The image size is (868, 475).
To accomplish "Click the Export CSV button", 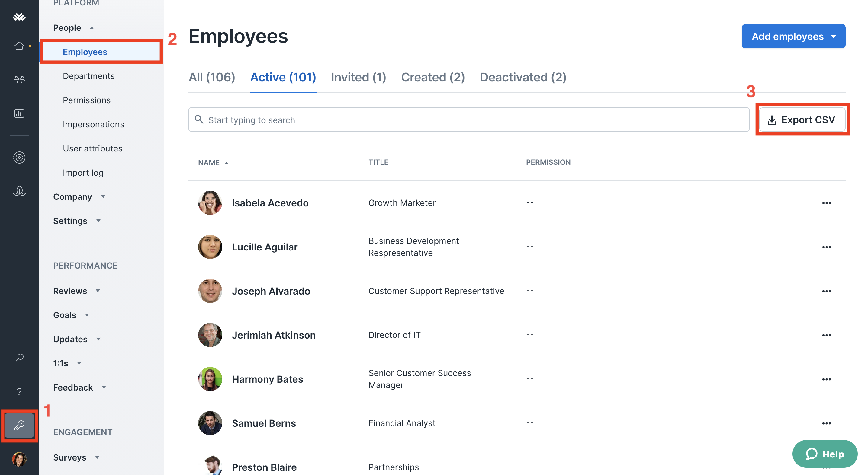I will [x=802, y=120].
